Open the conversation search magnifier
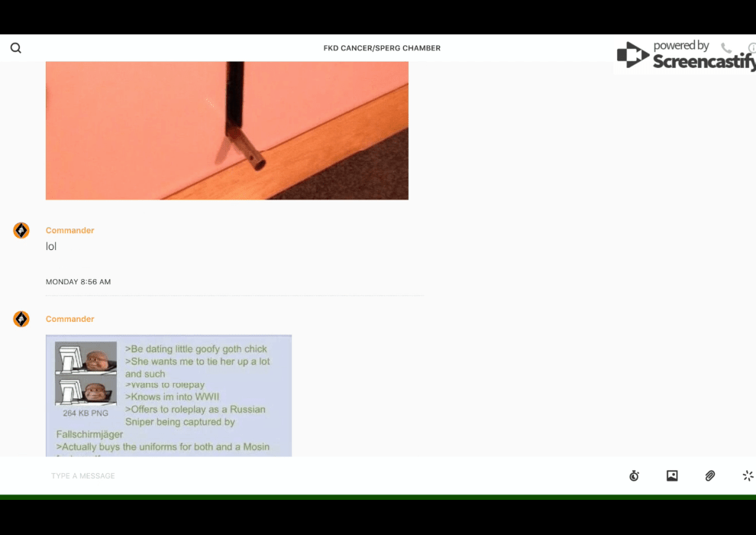Viewport: 756px width, 535px height. (x=16, y=48)
